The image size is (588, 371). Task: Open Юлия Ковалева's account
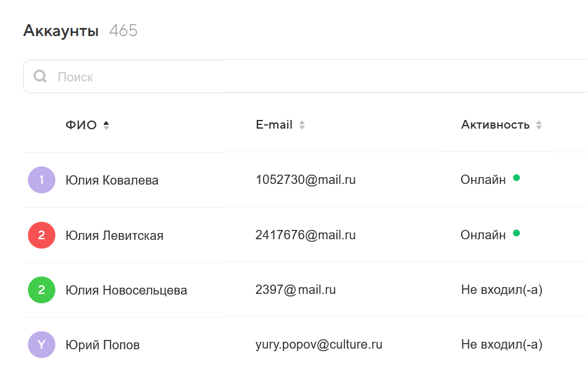pyautogui.click(x=112, y=180)
